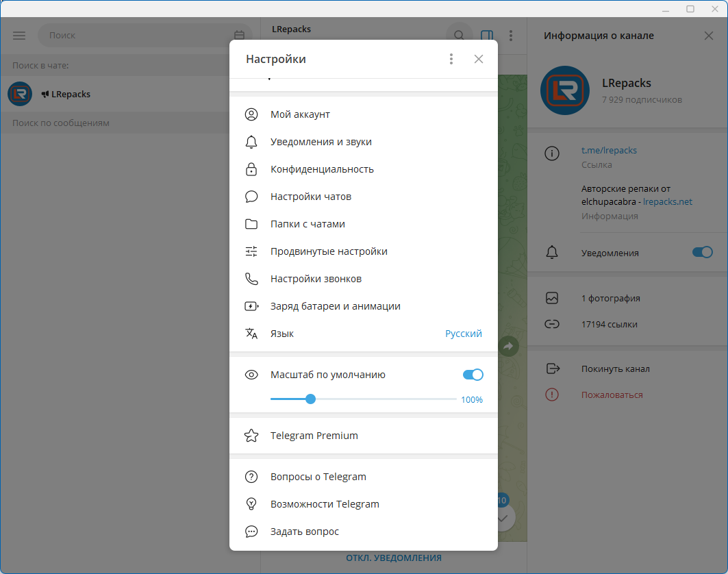Toggle channel Уведомления switch in info panel
728x574 pixels.
pyautogui.click(x=702, y=252)
